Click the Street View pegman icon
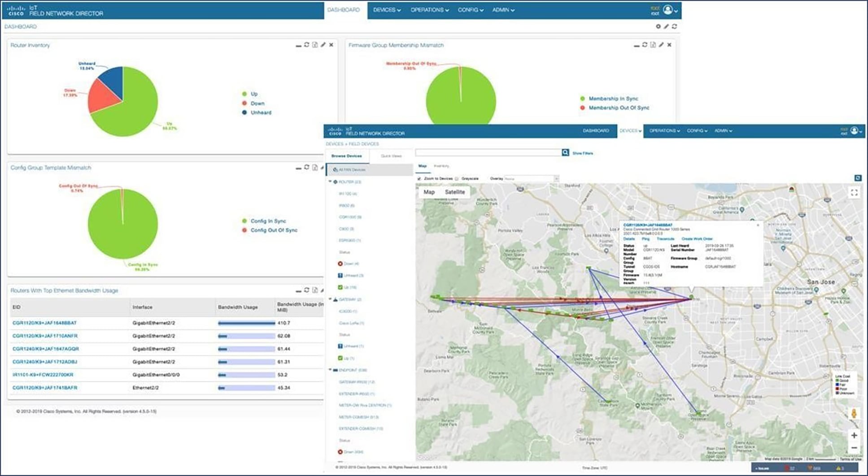Image resolution: width=868 pixels, height=476 pixels. 854,413
